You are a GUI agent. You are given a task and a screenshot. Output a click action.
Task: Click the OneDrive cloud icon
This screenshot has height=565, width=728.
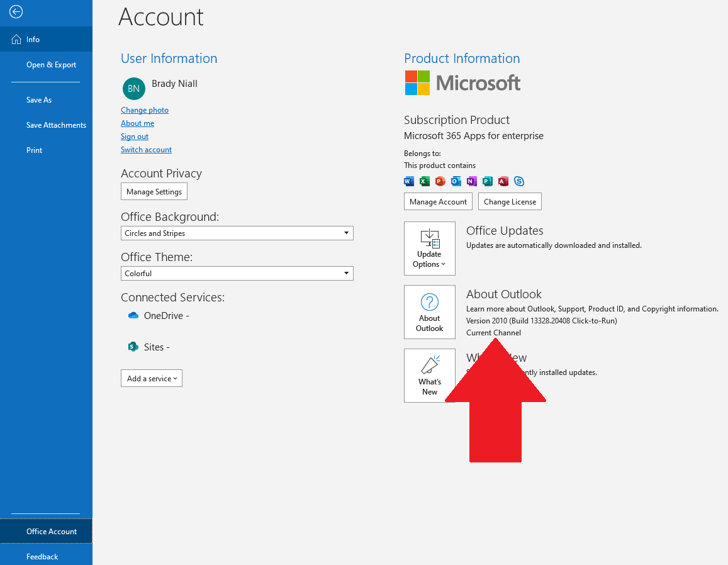[133, 316]
